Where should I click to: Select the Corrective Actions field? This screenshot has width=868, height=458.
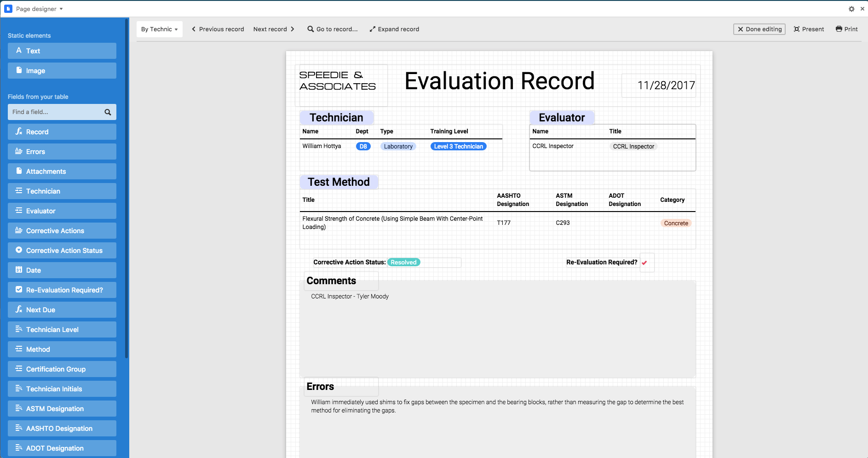pyautogui.click(x=62, y=230)
